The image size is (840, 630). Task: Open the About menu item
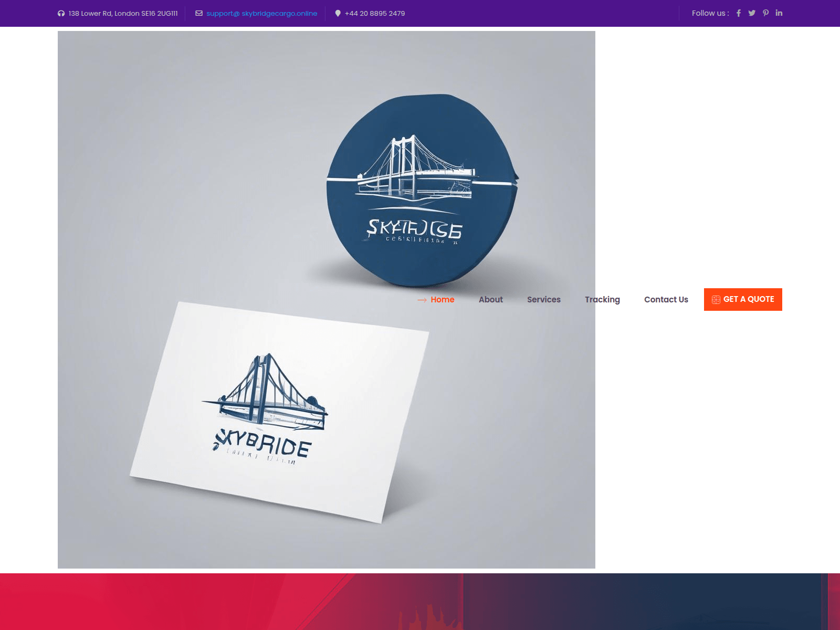coord(491,300)
